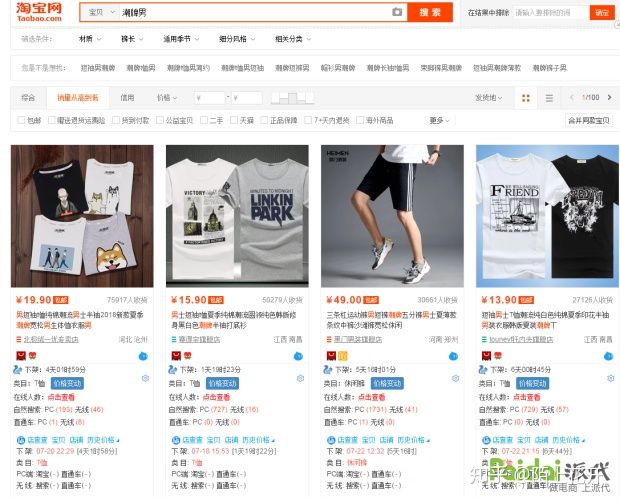Open the 发货地 location dropdown
This screenshot has width=620, height=502.
[489, 98]
